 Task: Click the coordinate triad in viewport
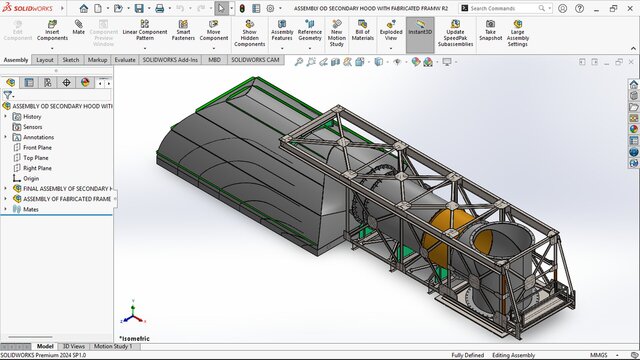[x=133, y=313]
